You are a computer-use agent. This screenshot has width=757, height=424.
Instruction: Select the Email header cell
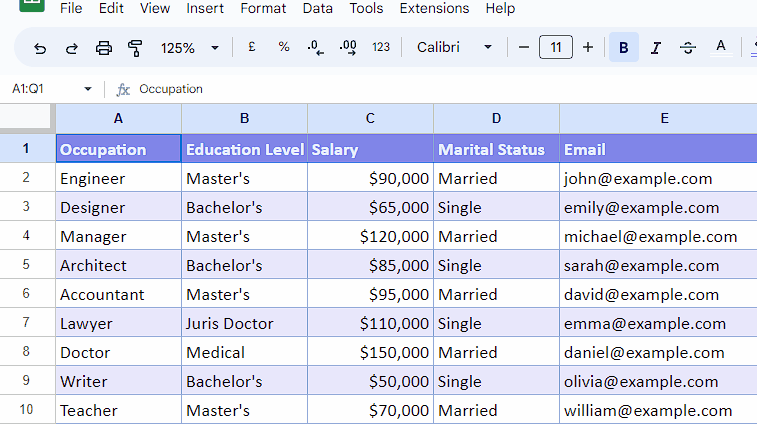pos(659,149)
